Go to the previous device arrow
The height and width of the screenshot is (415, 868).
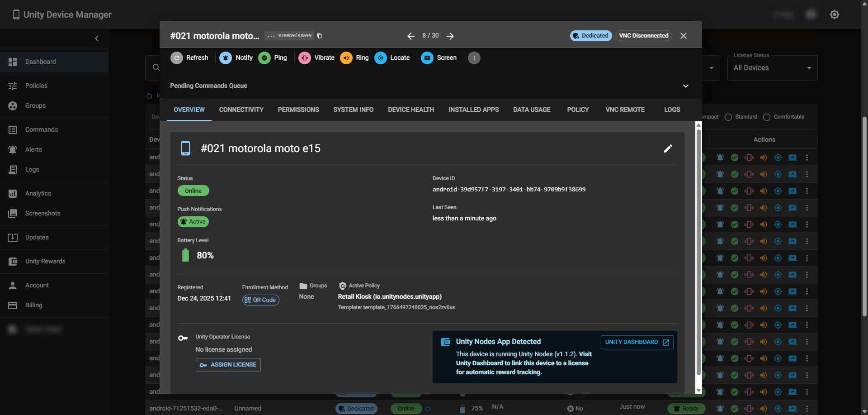click(411, 36)
